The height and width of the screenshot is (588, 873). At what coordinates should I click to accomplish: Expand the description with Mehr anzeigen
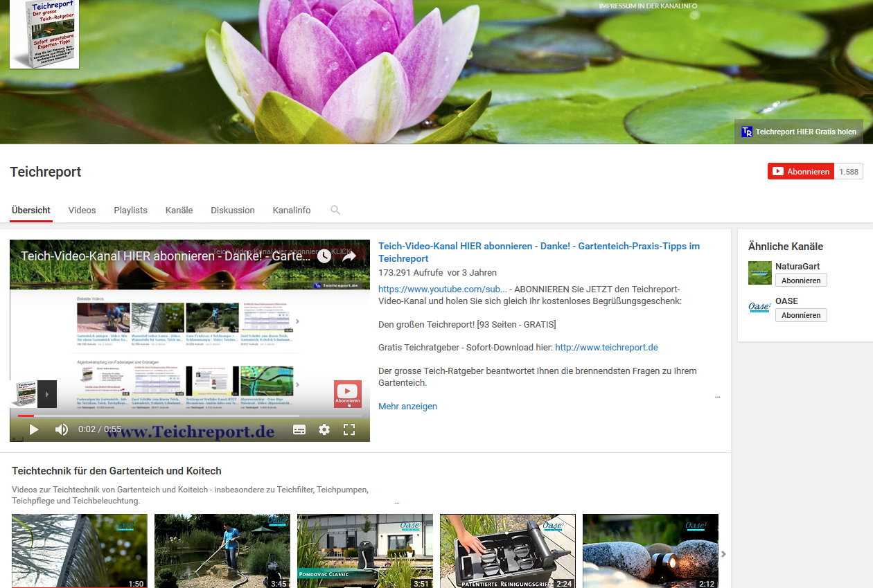pos(407,407)
